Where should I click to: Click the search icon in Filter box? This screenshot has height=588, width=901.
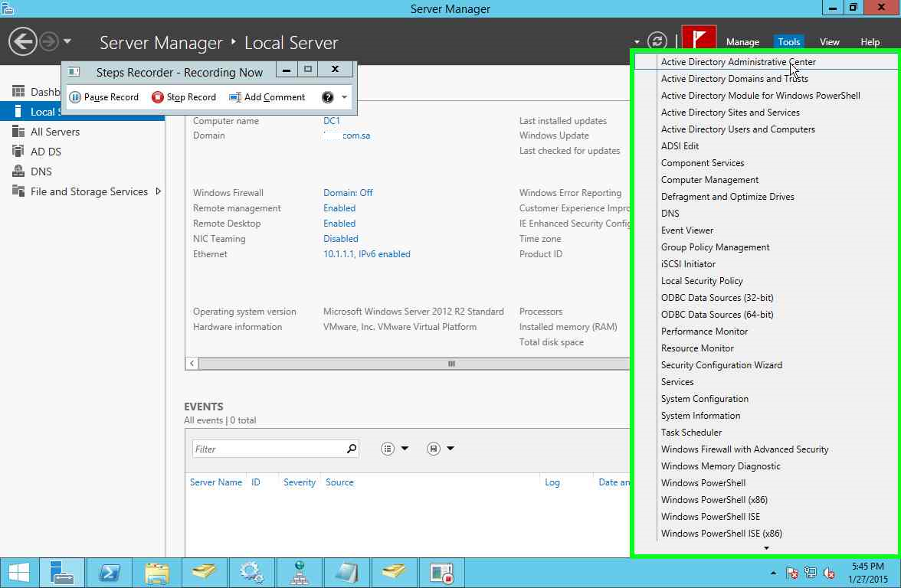352,449
